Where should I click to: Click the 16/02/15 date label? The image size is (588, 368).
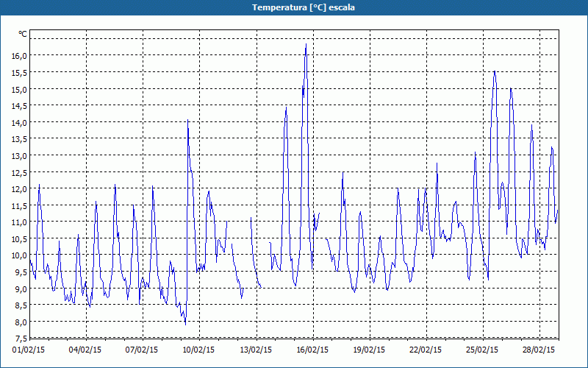pyautogui.click(x=312, y=350)
